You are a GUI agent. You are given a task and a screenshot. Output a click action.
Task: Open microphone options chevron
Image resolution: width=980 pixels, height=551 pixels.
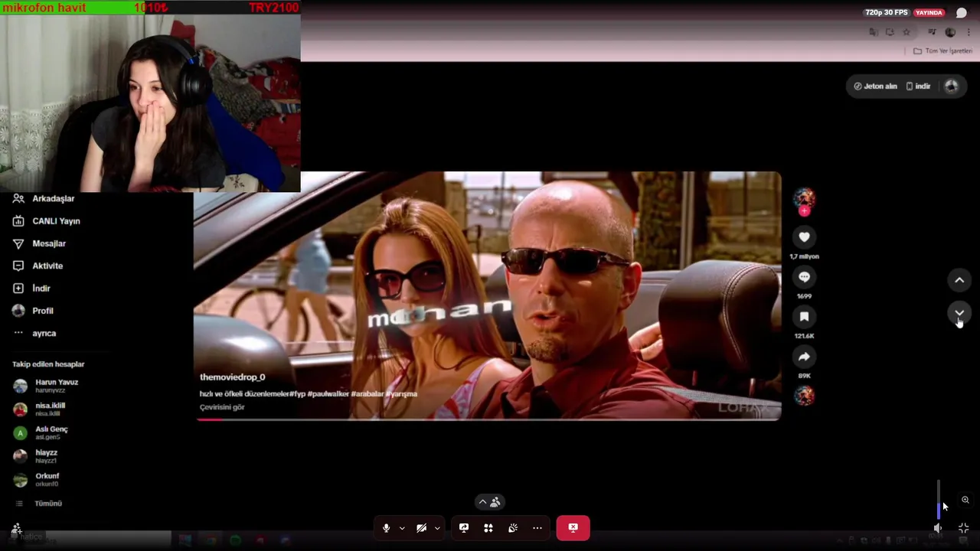pyautogui.click(x=402, y=528)
